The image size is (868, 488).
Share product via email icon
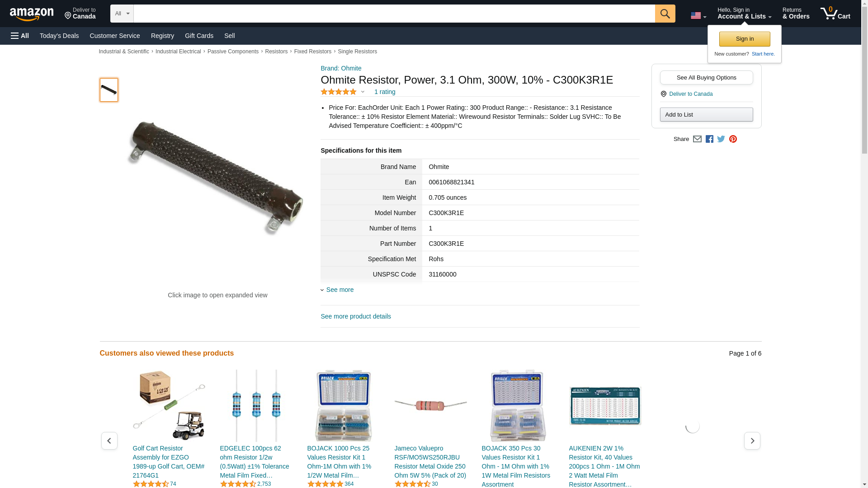tap(697, 139)
